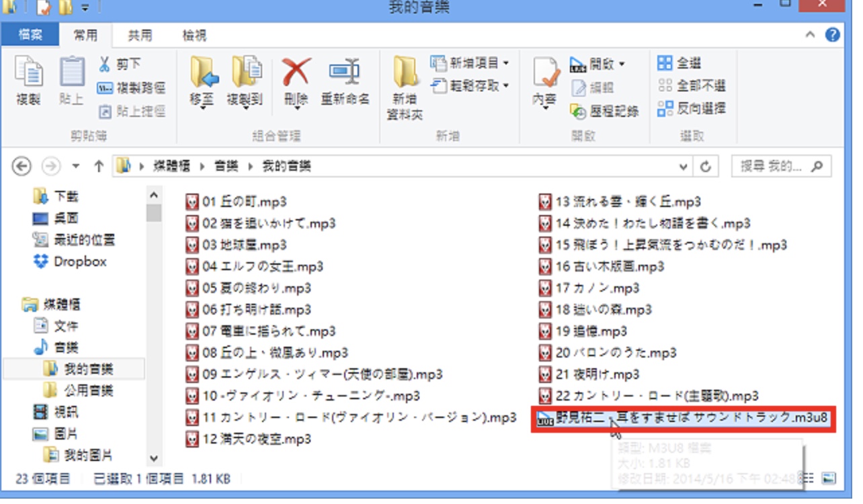Choose 複製路徑 (Copy path) in the ribbon
The height and width of the screenshot is (504, 863).
(131, 87)
